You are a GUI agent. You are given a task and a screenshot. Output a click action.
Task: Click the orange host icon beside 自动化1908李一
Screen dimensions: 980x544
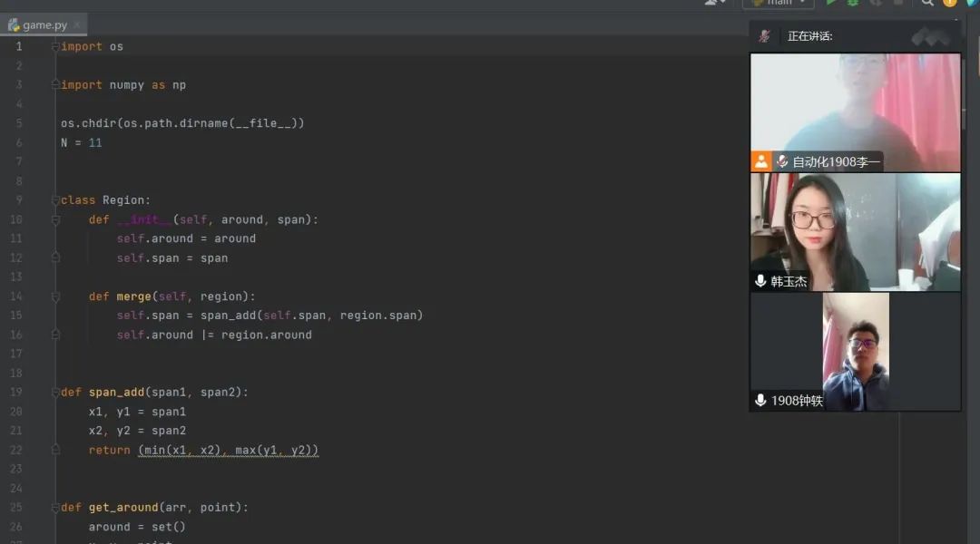click(761, 161)
